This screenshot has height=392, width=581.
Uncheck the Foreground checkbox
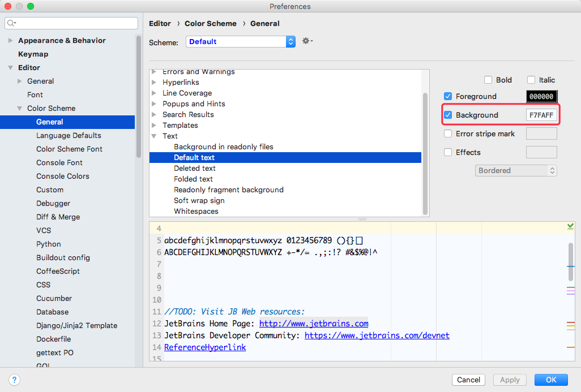click(x=448, y=97)
